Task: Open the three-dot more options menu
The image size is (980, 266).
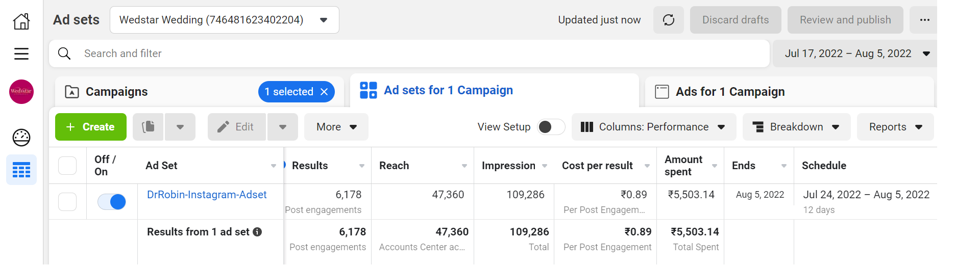Action: [924, 20]
